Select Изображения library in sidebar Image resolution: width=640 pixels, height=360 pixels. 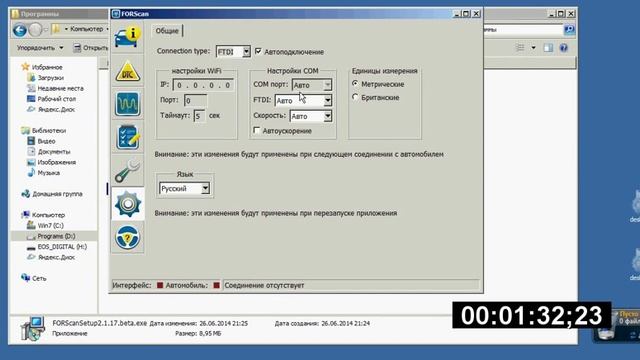(x=56, y=162)
